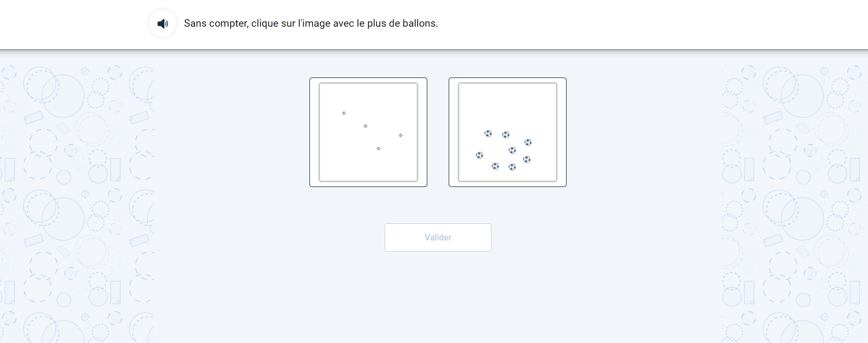
Task: Click left ball of bottom pair in right image
Action: tap(495, 166)
